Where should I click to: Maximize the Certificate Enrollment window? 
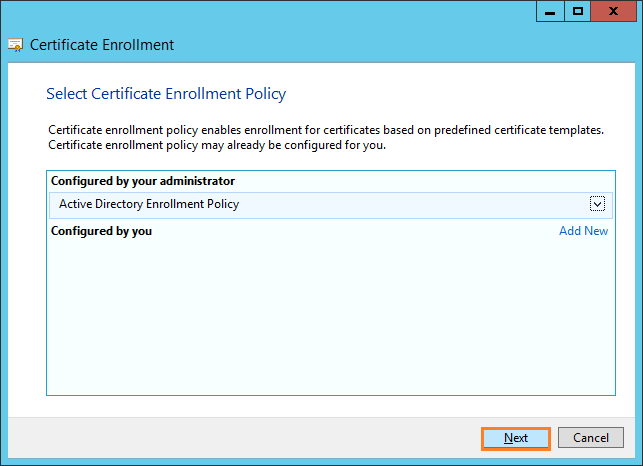pyautogui.click(x=577, y=11)
